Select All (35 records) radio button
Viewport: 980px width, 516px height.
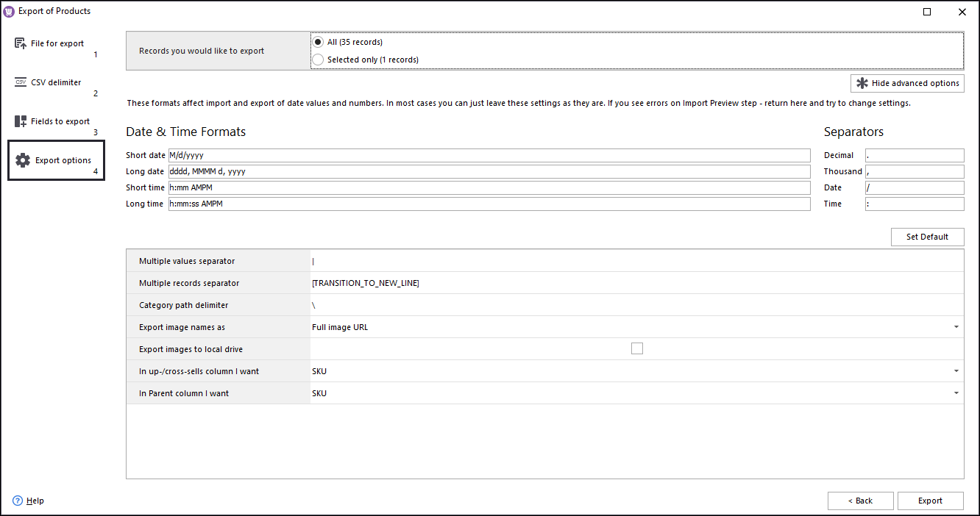[318, 42]
